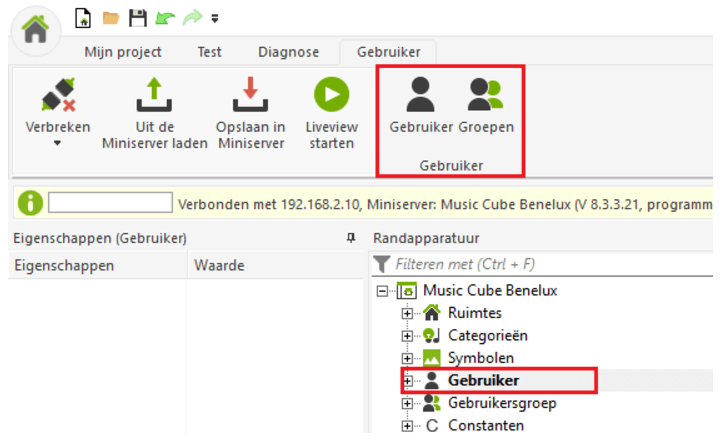
Task: Create a new document from quick toolbar
Action: click(84, 17)
